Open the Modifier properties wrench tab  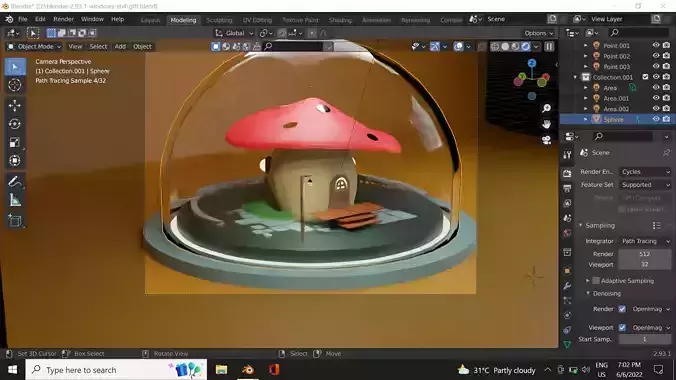[567, 286]
